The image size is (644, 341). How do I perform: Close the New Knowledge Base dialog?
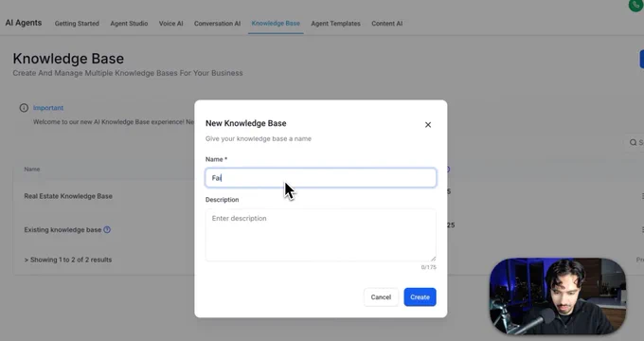[x=427, y=124]
